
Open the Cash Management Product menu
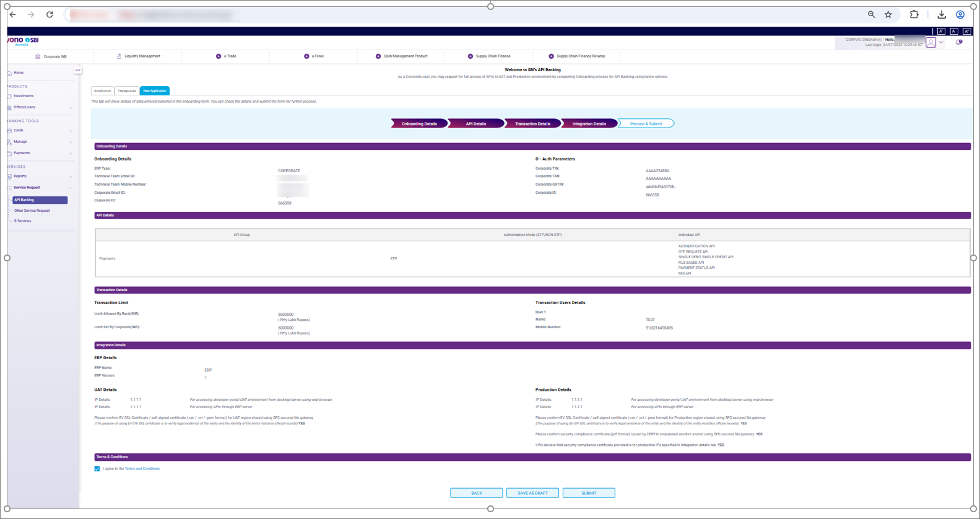402,56
